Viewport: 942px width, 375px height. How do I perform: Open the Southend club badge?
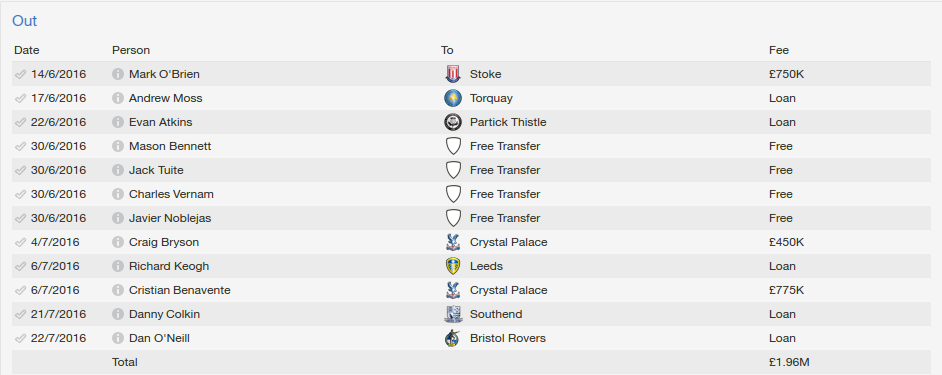(x=452, y=314)
